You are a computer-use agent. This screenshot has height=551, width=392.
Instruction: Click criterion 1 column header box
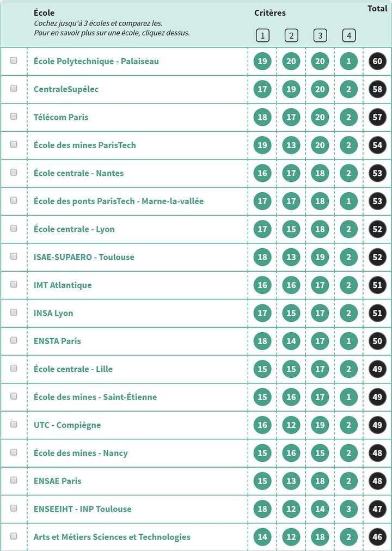[262, 36]
